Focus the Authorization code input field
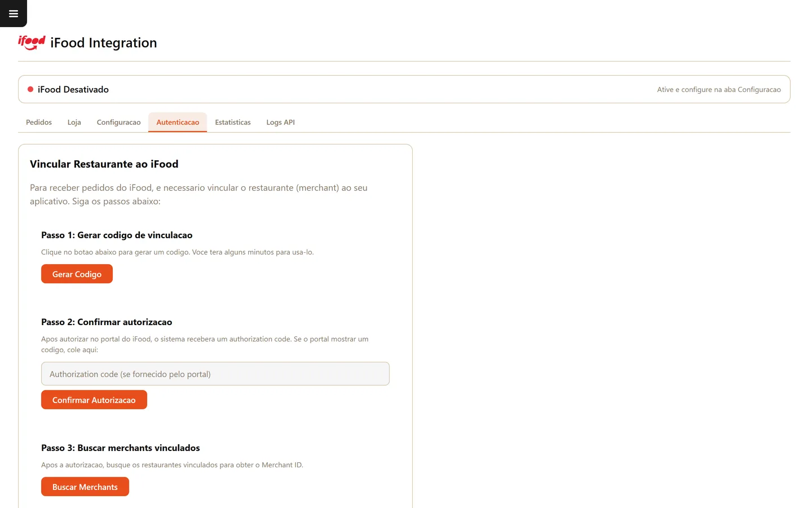812x508 pixels. 215,374
